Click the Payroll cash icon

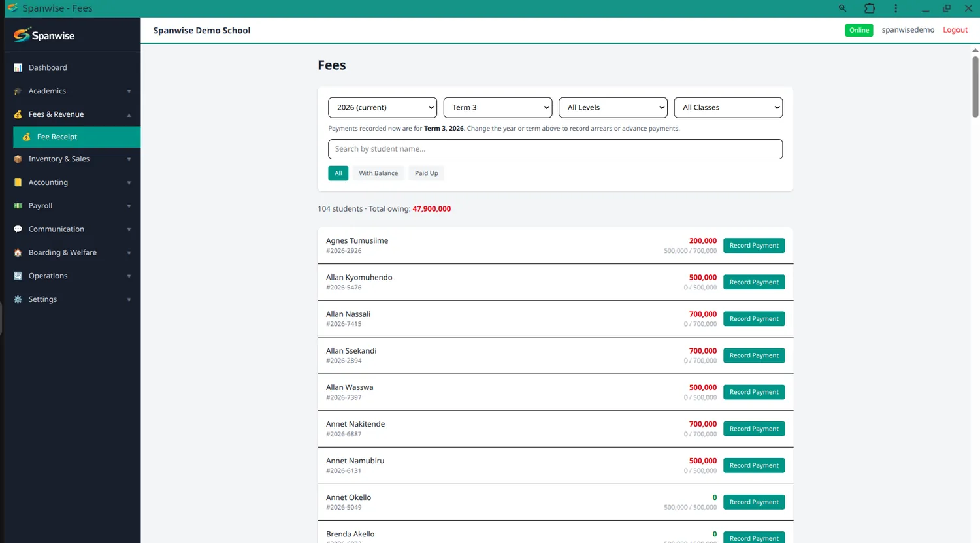coord(18,206)
